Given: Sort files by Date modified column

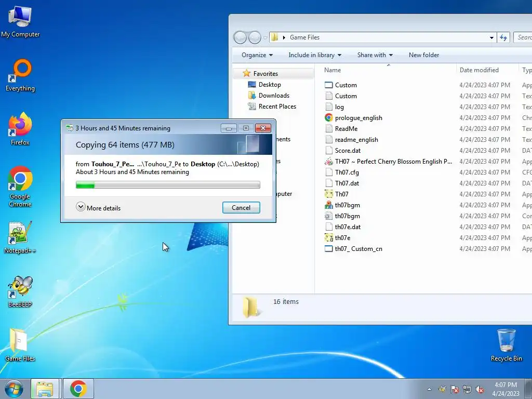Looking at the screenshot, I should click(487, 70).
